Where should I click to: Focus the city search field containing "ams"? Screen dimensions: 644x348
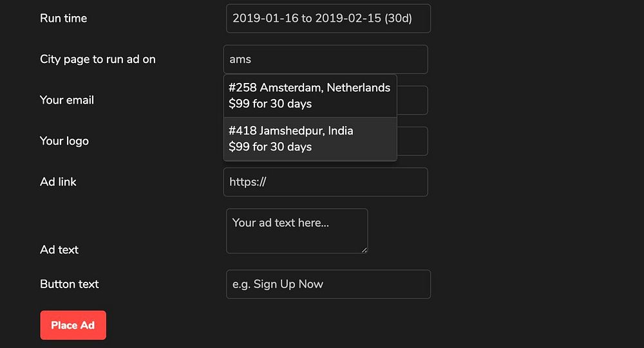click(325, 59)
